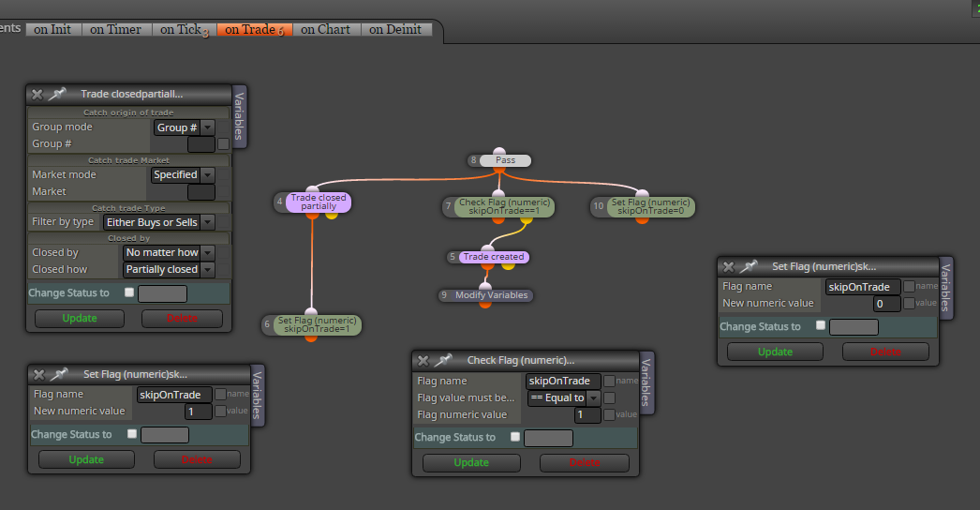
Task: Pin the Trade closed partially panel
Action: (57, 94)
